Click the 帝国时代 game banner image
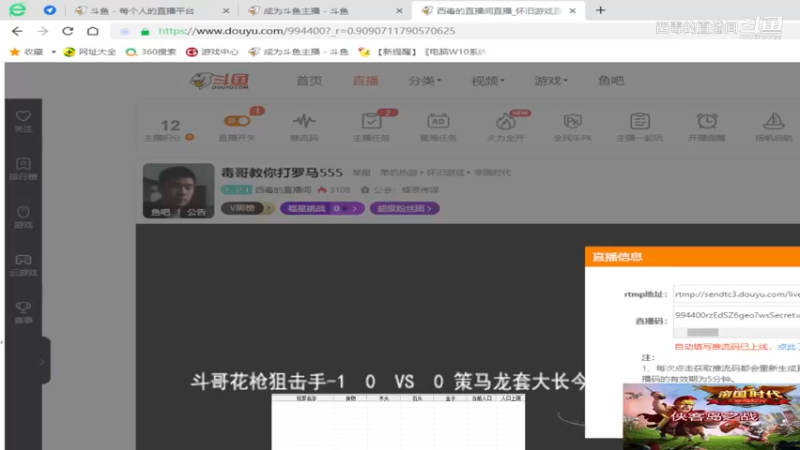This screenshot has height=450, width=800. tap(711, 416)
